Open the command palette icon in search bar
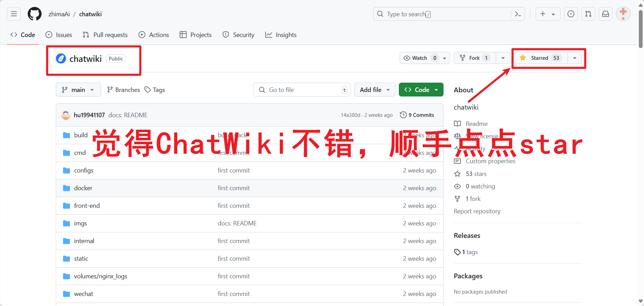 click(x=518, y=14)
